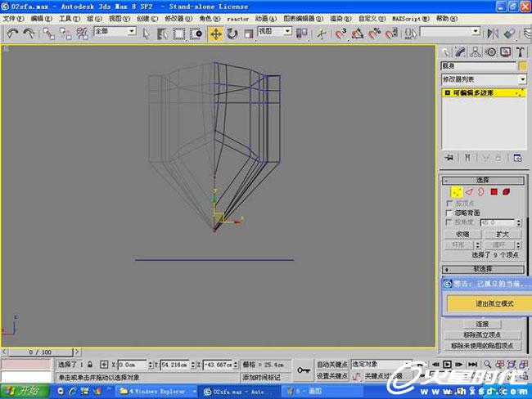Click the object name input field
The image size is (532, 399).
click(x=479, y=65)
